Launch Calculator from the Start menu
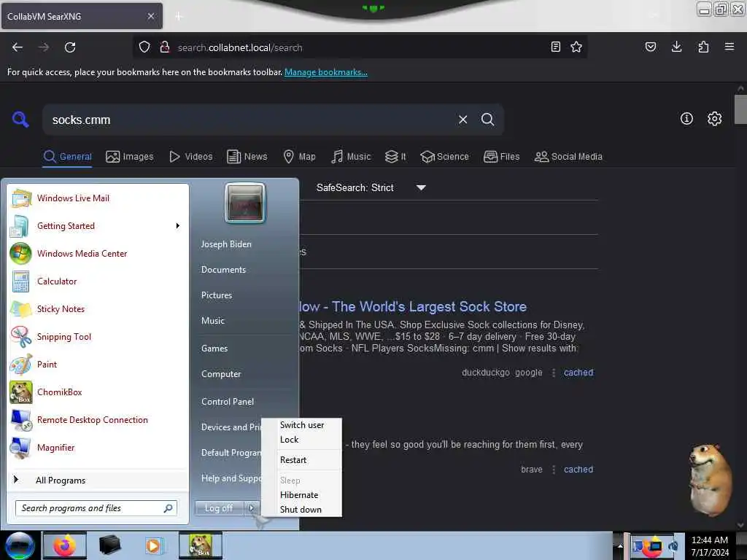This screenshot has height=560, width=747. 98,281
